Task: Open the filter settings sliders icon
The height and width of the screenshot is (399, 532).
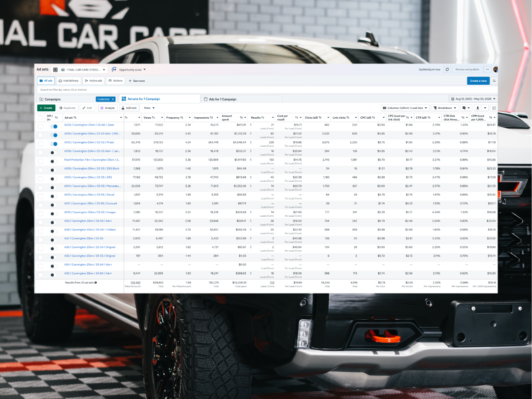Action: coord(495,81)
